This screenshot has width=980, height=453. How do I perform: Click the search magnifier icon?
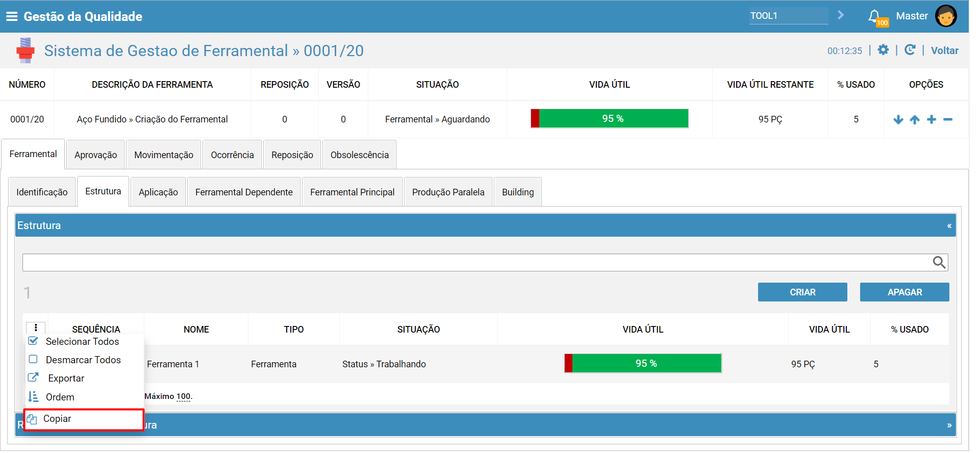pyautogui.click(x=939, y=262)
